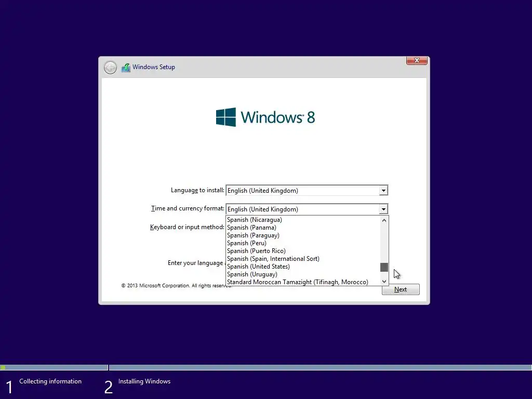Click the list scrollbar up arrow

[x=384, y=220]
